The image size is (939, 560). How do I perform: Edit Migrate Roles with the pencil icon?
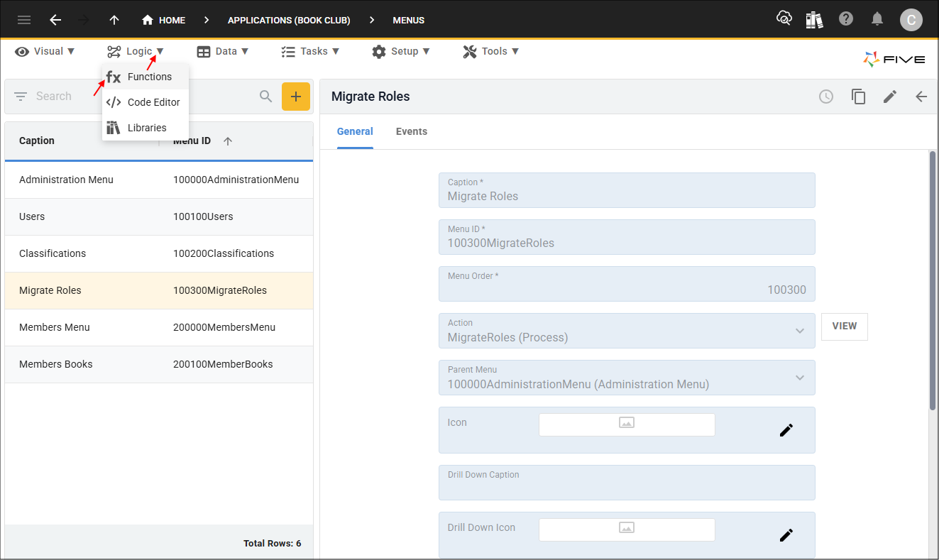pyautogui.click(x=890, y=97)
